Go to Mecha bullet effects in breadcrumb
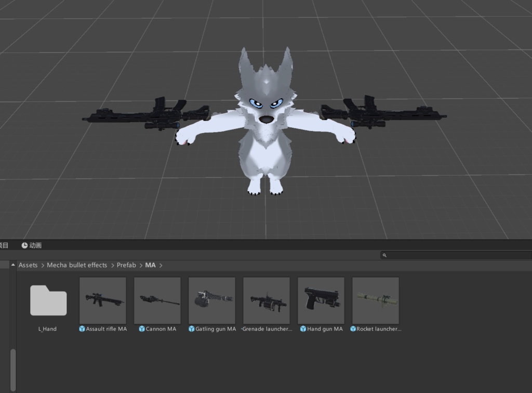This screenshot has width=532, height=393. (x=77, y=265)
